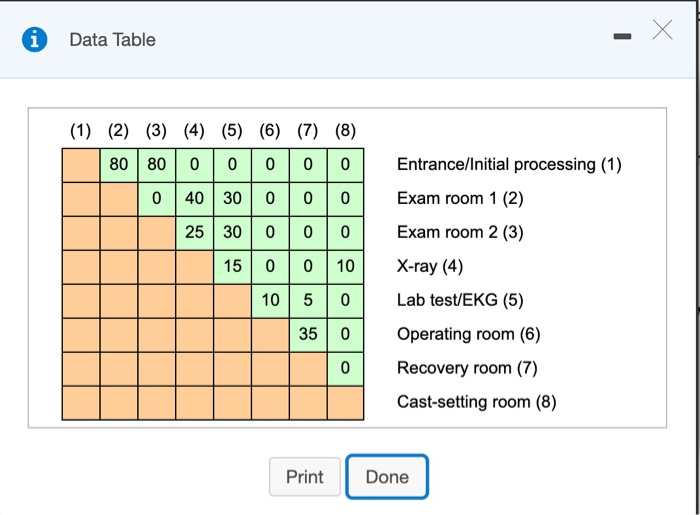Image resolution: width=700 pixels, height=515 pixels.
Task: Select the Lab test/EKG (5) label
Action: (x=460, y=301)
